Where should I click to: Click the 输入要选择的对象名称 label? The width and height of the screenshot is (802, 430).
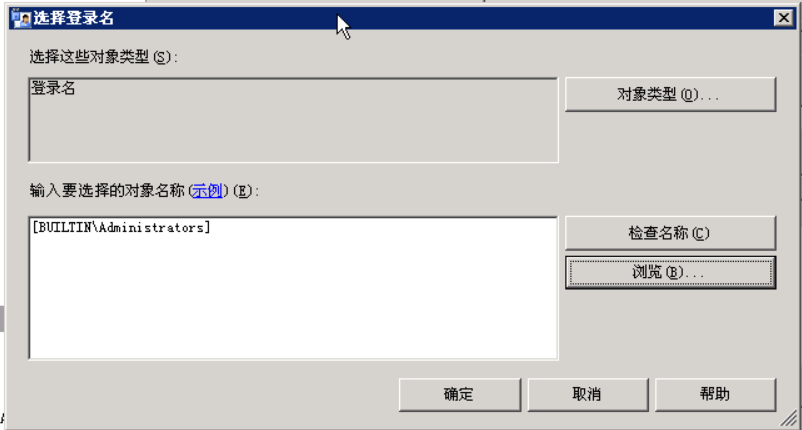click(x=108, y=191)
